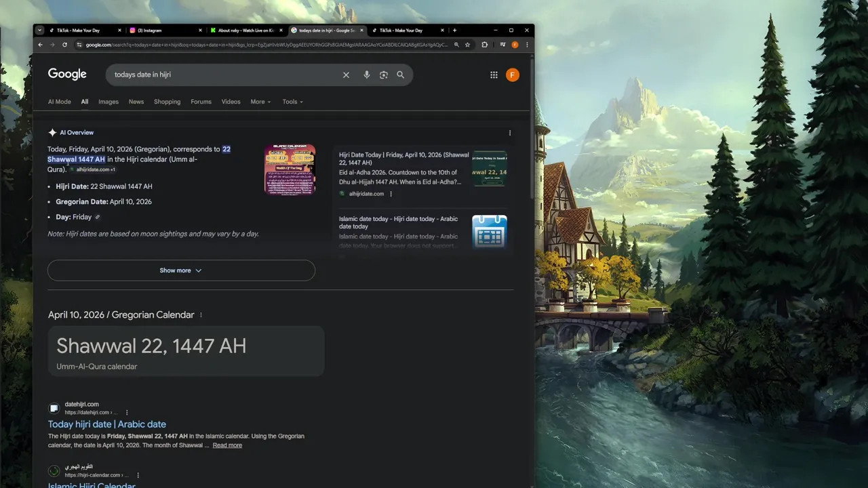Open Hijri Date Today Friday April 10 source
868x488 pixels.
point(403,159)
